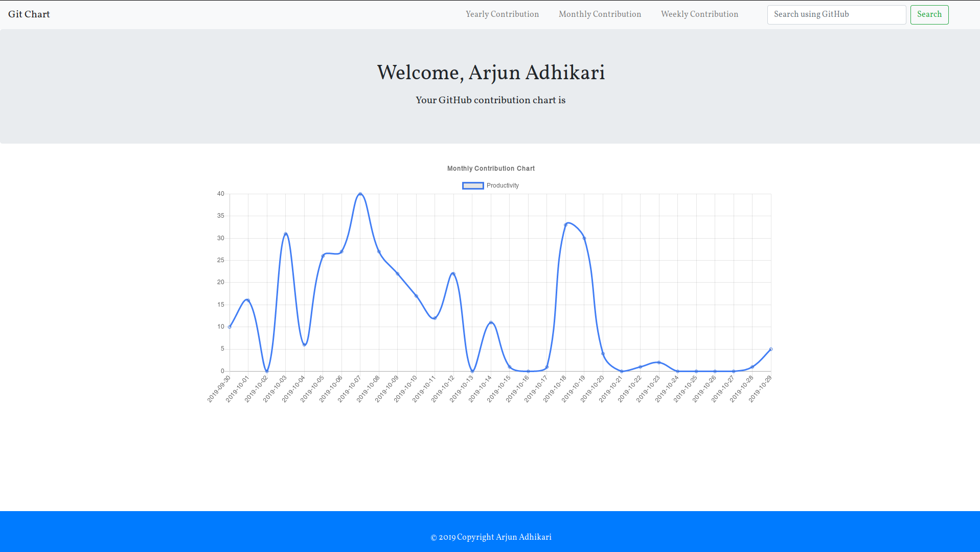Image resolution: width=980 pixels, height=552 pixels.
Task: Select the data point for 2019-10-10
Action: pos(416,296)
